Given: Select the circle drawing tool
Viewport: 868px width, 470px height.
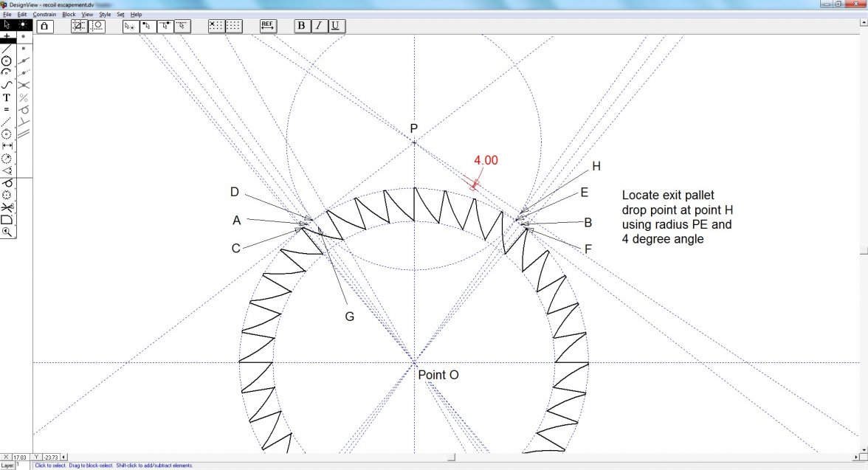Looking at the screenshot, I should click(7, 61).
